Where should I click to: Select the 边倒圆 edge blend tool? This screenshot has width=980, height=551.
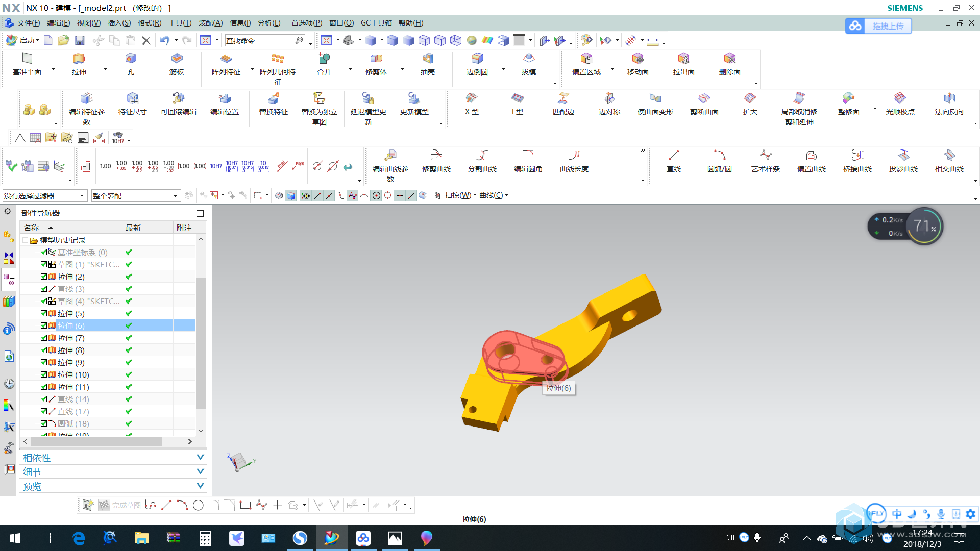click(477, 59)
